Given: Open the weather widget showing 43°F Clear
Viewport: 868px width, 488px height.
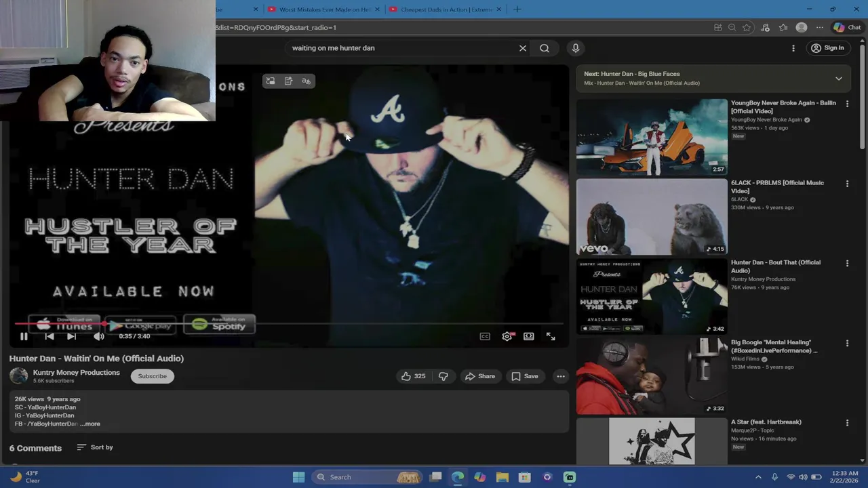Looking at the screenshot, I should click(x=25, y=477).
